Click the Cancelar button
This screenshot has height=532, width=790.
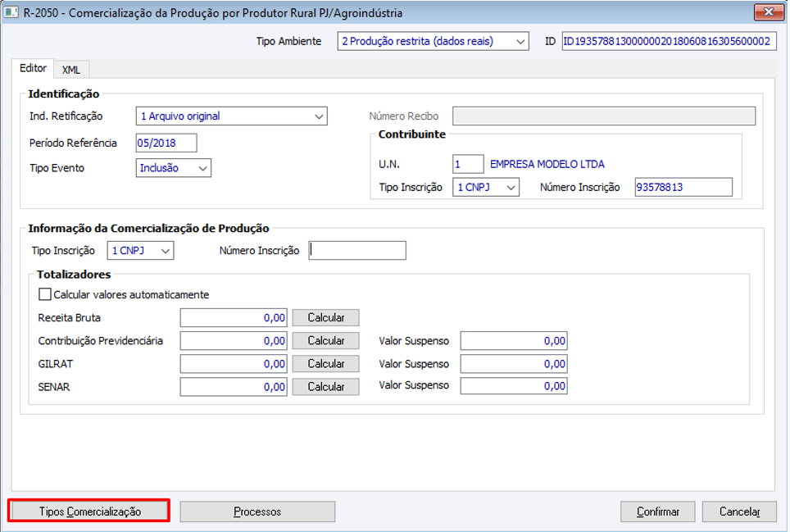pyautogui.click(x=738, y=512)
